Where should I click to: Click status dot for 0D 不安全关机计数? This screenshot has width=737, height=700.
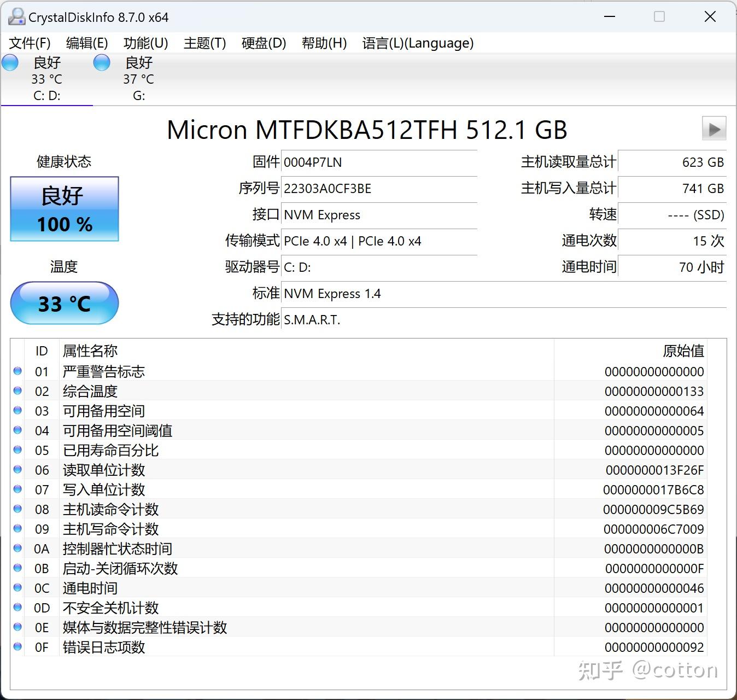[x=17, y=608]
